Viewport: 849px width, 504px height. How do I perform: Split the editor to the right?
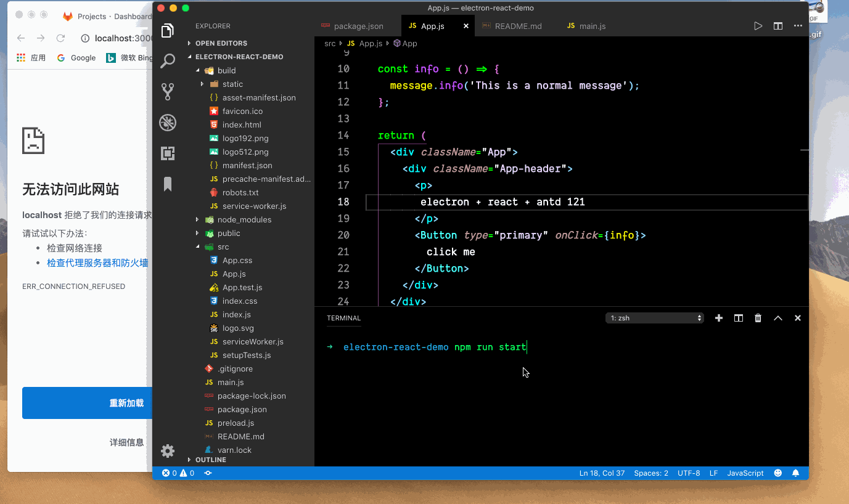click(x=778, y=26)
